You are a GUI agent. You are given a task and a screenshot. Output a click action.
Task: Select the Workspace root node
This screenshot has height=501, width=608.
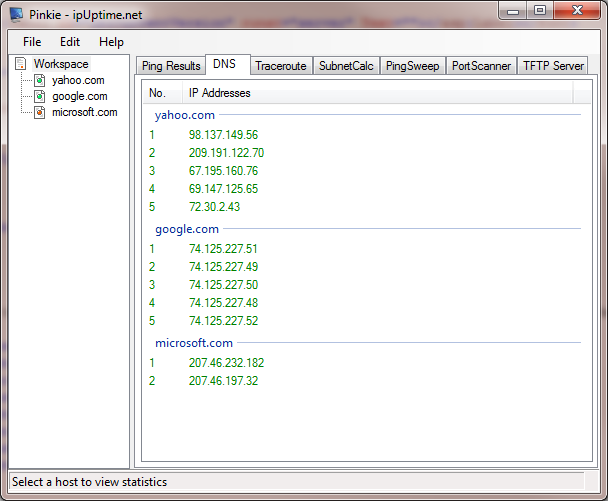coord(61,64)
